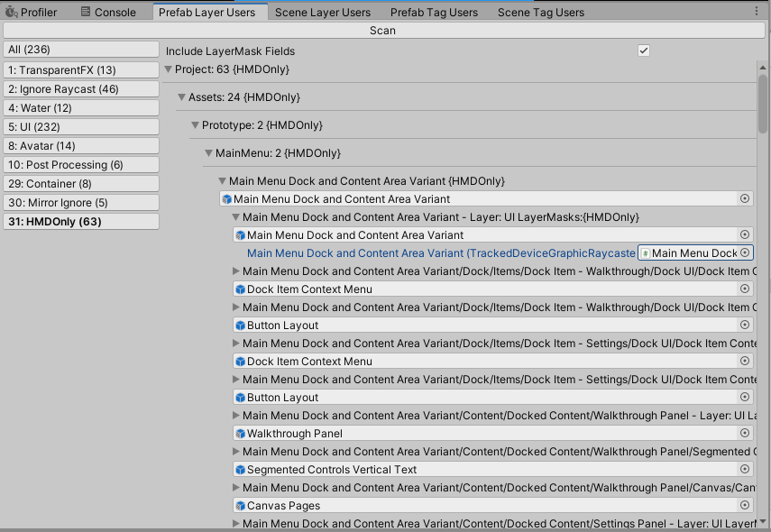Collapse the Prototype: 2 {HMDOnly} foldout
Viewport: 771px width, 532px height.
click(x=195, y=125)
